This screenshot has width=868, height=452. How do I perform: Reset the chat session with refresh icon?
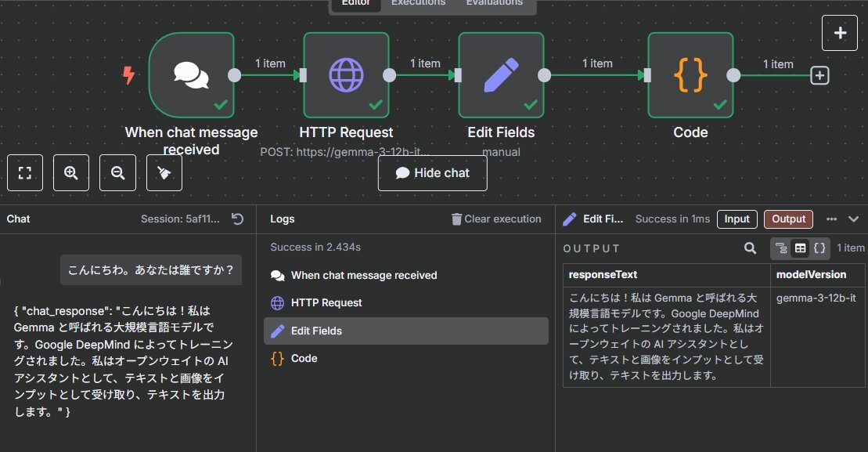[x=238, y=219]
